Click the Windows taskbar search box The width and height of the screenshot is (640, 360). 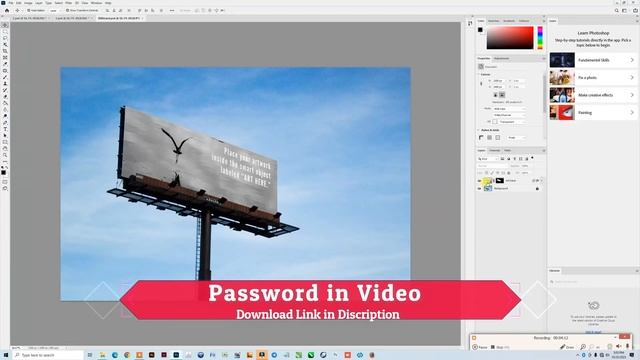coord(48,355)
